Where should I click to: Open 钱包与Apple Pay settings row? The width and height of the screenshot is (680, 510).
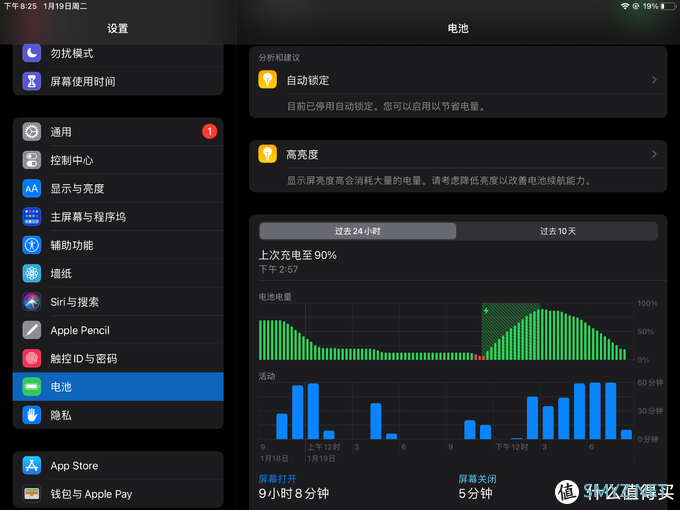coord(118,494)
